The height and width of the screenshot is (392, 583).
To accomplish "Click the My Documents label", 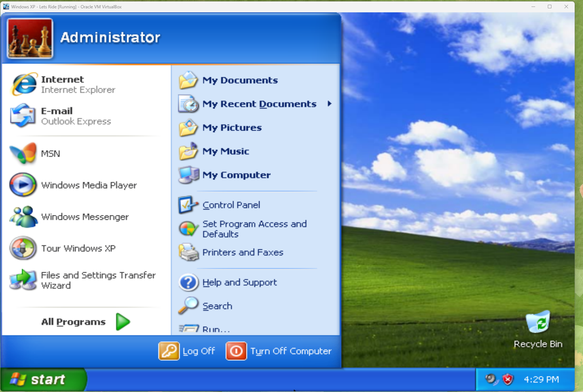I will 240,80.
